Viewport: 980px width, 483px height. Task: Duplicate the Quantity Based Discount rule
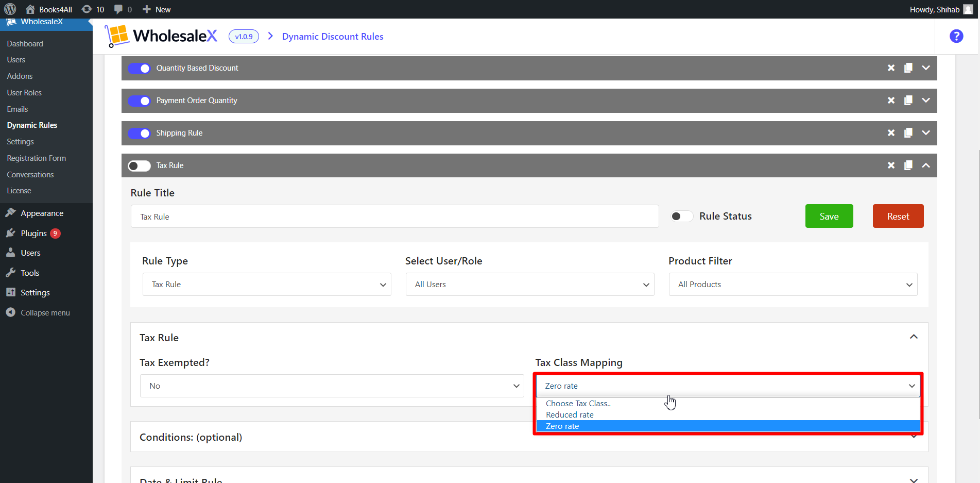908,68
